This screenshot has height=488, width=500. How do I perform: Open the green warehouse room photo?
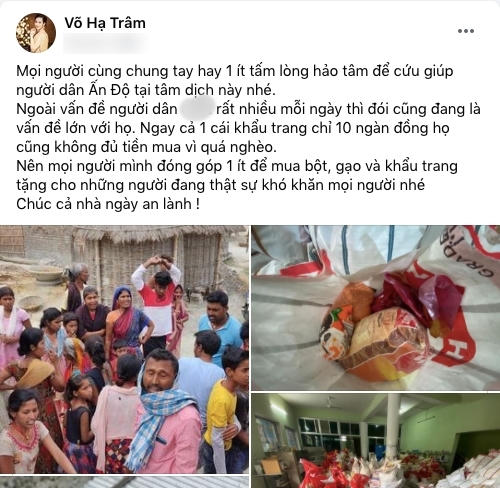376,441
